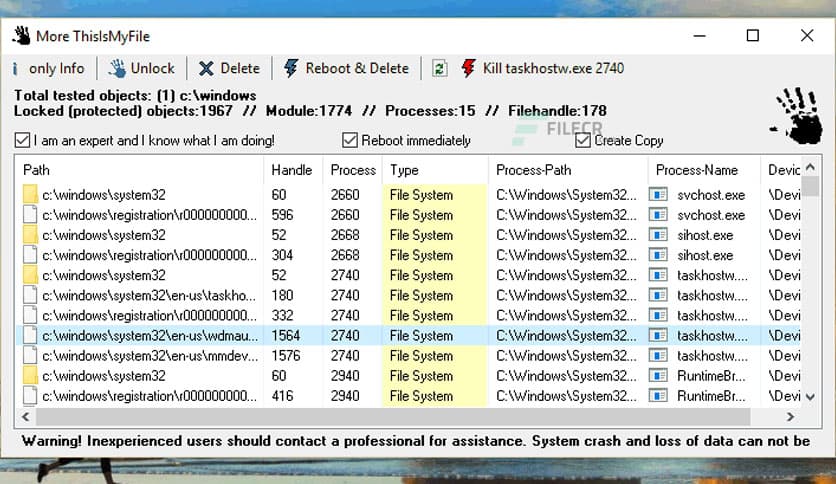The width and height of the screenshot is (836, 484).
Task: Click the vertical scrollbar thumb
Action: [x=810, y=187]
